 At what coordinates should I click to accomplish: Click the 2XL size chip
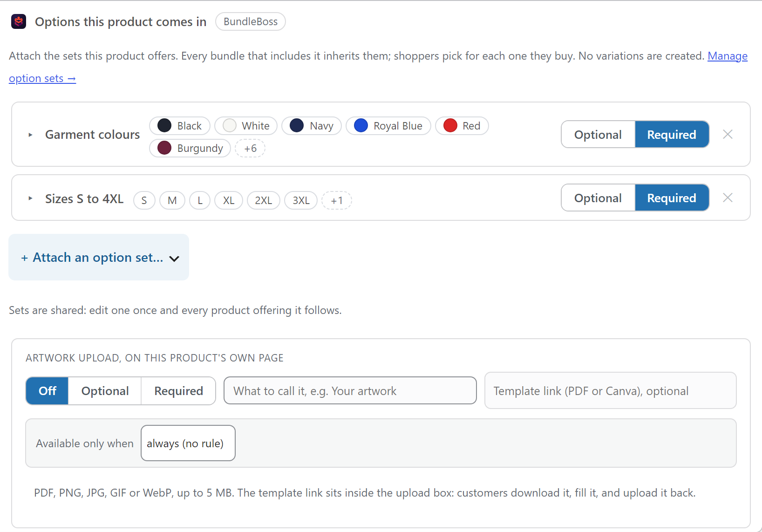(264, 200)
